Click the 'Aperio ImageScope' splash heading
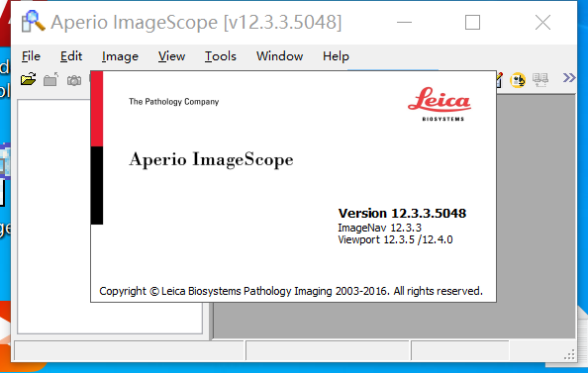 click(211, 159)
